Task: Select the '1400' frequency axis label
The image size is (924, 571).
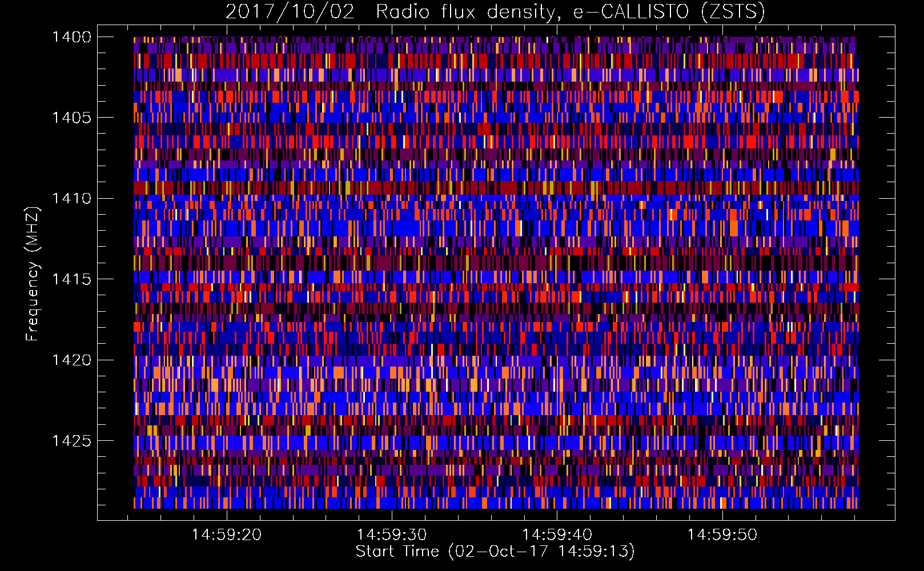Action: 71,37
